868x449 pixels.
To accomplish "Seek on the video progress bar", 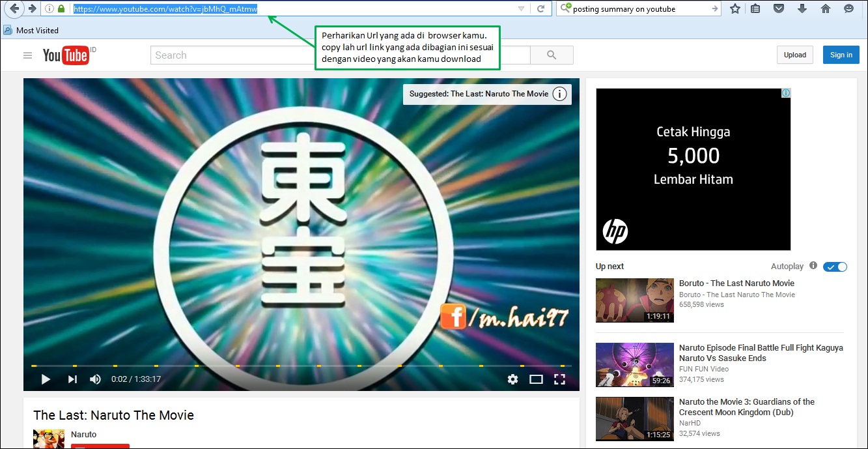I will 301,366.
